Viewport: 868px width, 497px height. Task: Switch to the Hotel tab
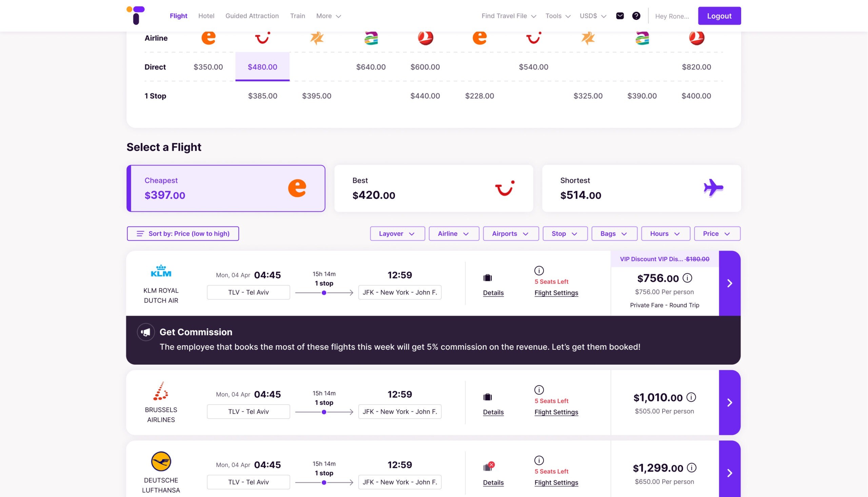point(206,16)
